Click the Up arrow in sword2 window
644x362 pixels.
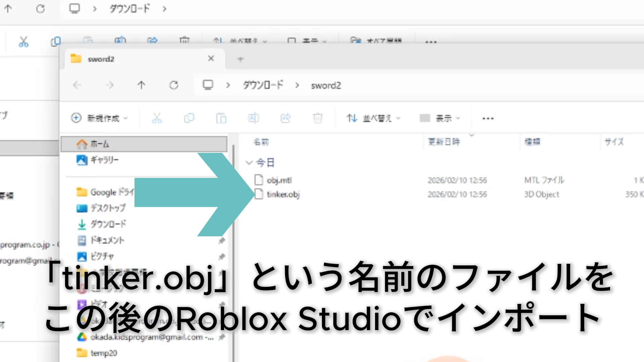[141, 85]
